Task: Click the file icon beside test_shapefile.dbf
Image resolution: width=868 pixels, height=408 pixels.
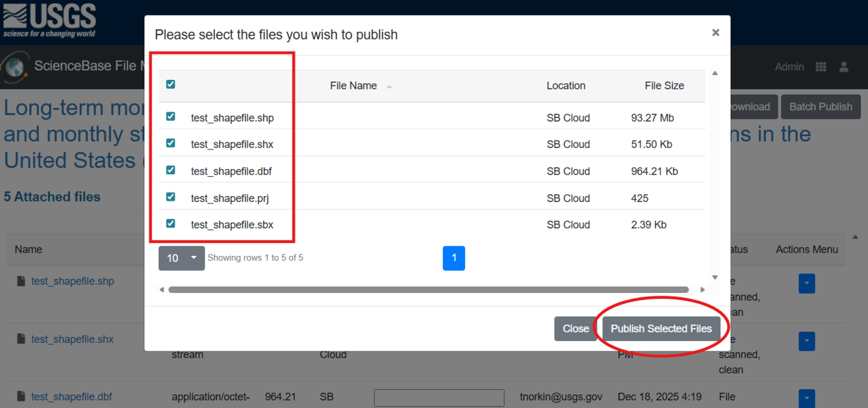Action: pyautogui.click(x=20, y=396)
